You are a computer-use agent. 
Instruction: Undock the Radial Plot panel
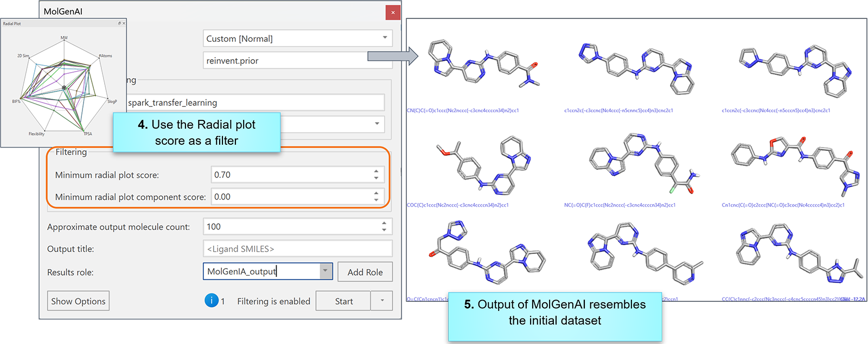click(119, 23)
